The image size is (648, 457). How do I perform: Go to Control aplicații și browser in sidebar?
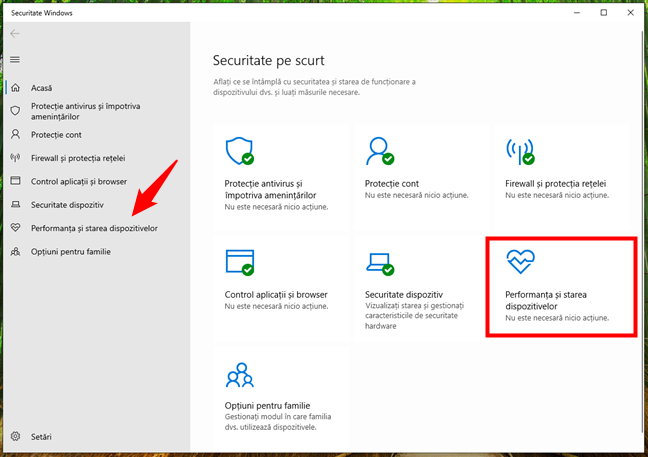tap(78, 181)
